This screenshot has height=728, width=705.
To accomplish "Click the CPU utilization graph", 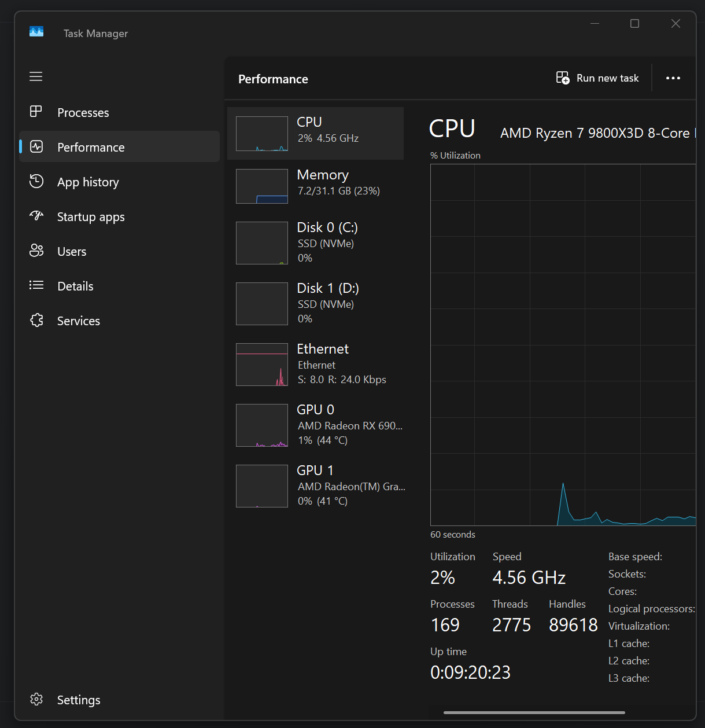I will tap(563, 345).
